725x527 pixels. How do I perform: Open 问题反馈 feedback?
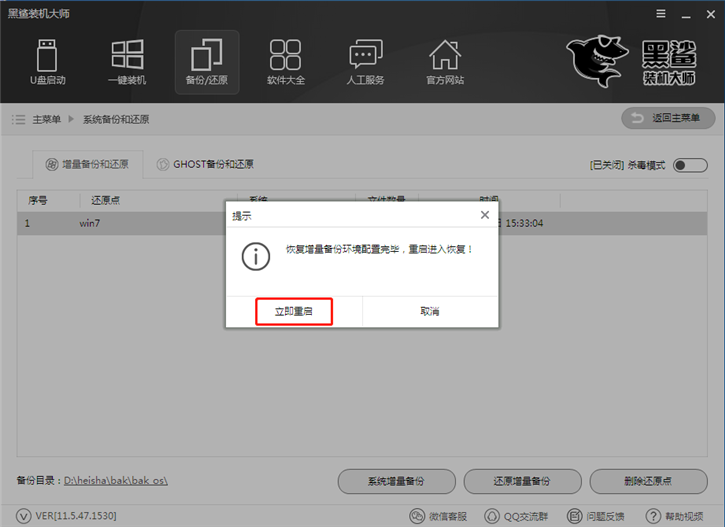coord(596,515)
